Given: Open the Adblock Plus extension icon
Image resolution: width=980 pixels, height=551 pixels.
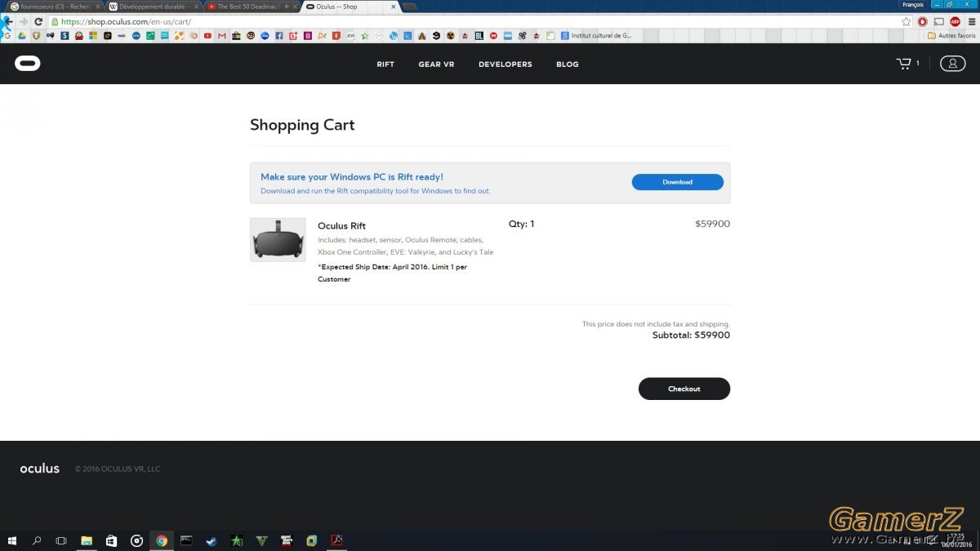Looking at the screenshot, I should point(955,21).
